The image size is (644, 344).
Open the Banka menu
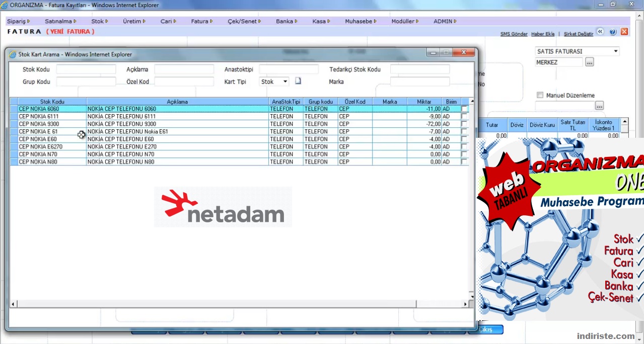coord(287,21)
